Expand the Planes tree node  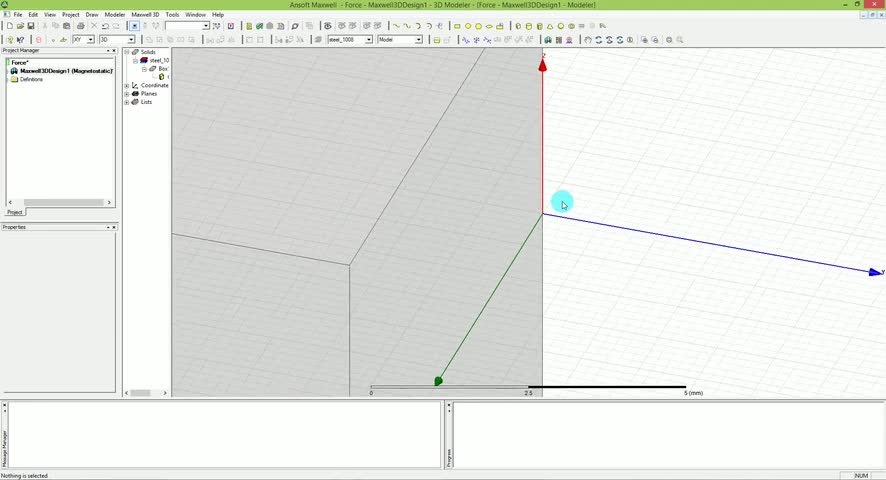(x=127, y=94)
